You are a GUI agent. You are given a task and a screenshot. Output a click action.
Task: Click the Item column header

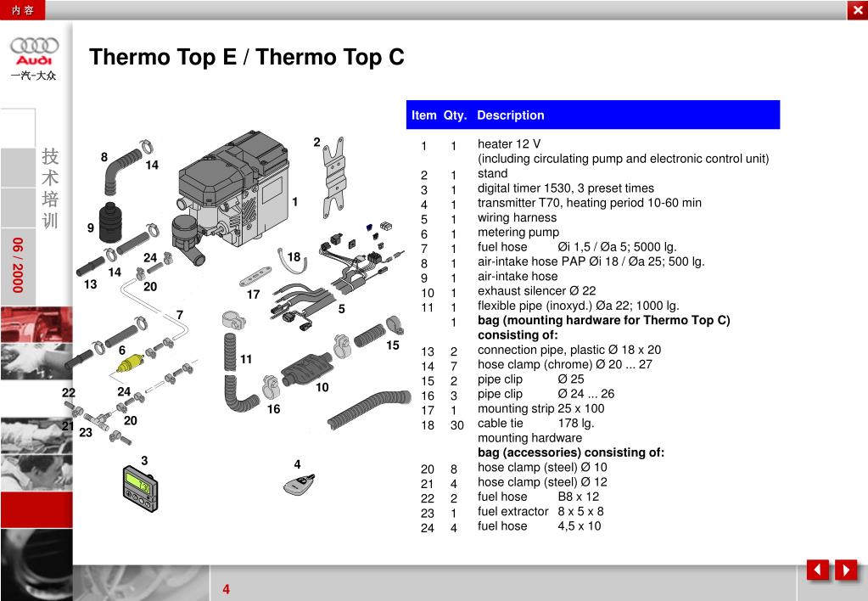point(423,115)
